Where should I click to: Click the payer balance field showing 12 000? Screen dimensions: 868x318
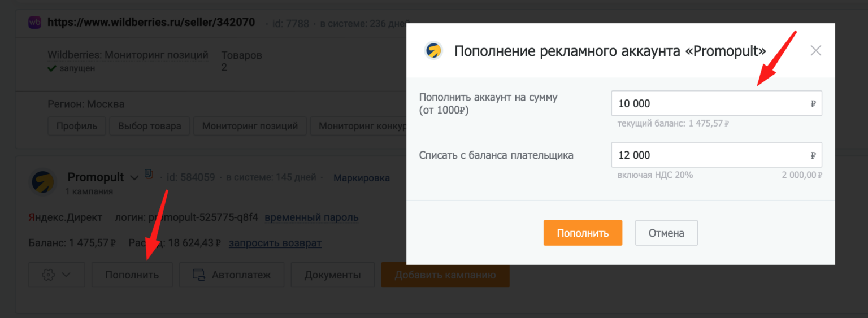pos(712,155)
